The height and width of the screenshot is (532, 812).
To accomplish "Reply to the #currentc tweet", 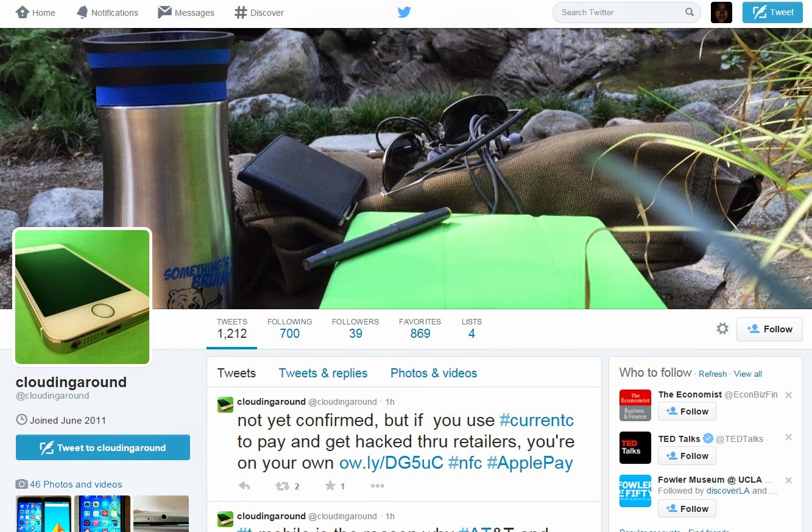I will point(244,486).
